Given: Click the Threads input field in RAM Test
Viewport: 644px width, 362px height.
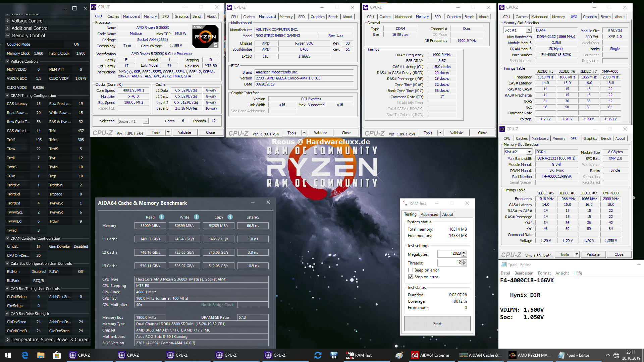Looking at the screenshot, I should 449,262.
